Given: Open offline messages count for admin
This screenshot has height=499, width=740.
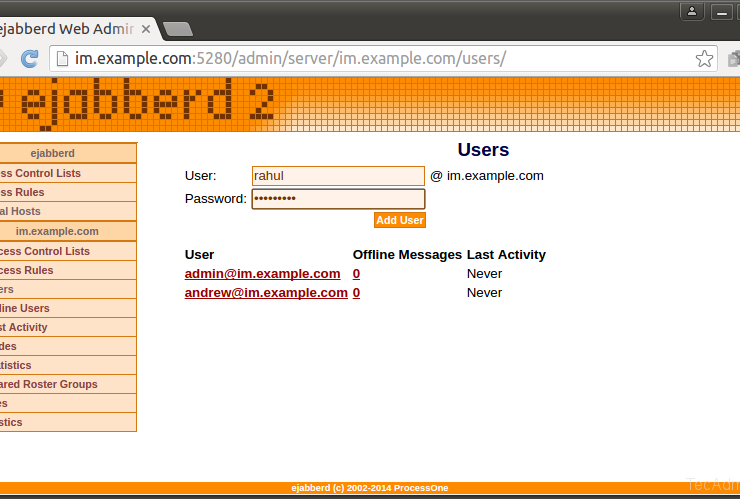Looking at the screenshot, I should click(x=356, y=274).
